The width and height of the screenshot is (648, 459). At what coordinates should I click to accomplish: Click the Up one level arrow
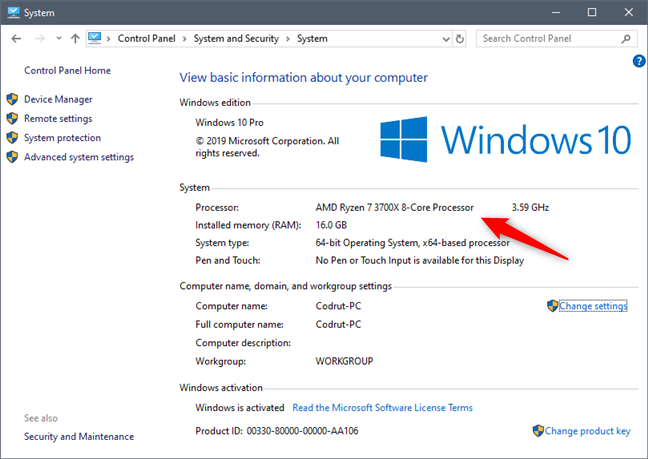(76, 39)
